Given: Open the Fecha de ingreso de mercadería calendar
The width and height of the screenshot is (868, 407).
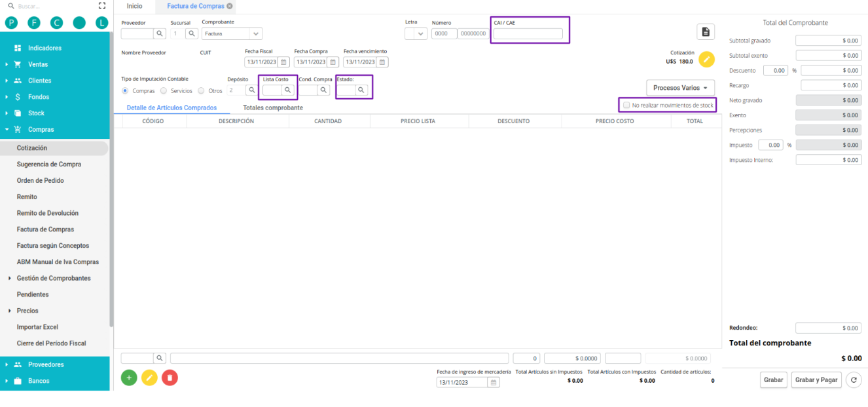Looking at the screenshot, I should [x=494, y=382].
